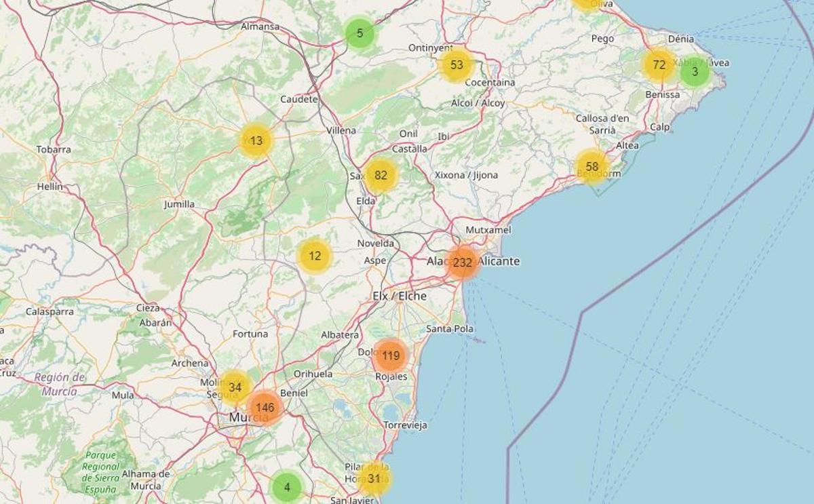This screenshot has height=504, width=814.
Task: Click the 12 marker between Aspe and Fortuna
Action: point(314,256)
